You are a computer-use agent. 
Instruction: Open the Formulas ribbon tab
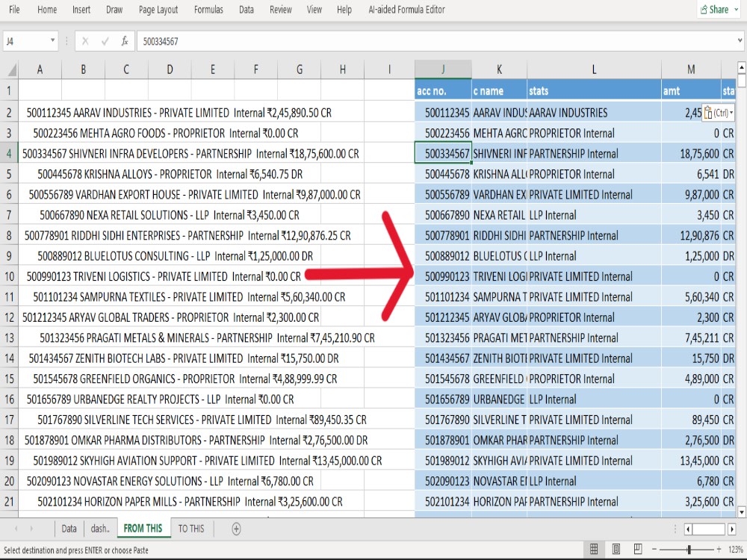tap(208, 10)
